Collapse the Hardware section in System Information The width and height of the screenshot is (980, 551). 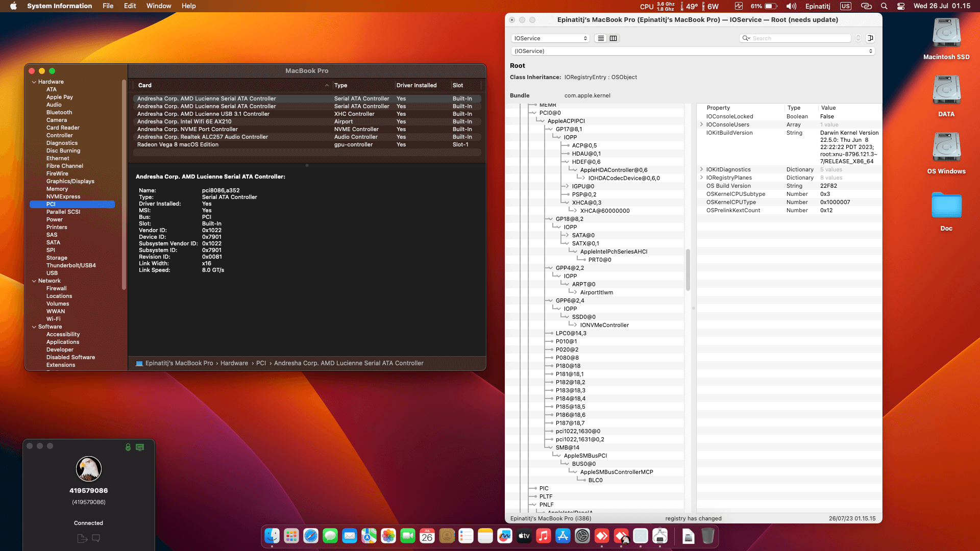[34, 82]
